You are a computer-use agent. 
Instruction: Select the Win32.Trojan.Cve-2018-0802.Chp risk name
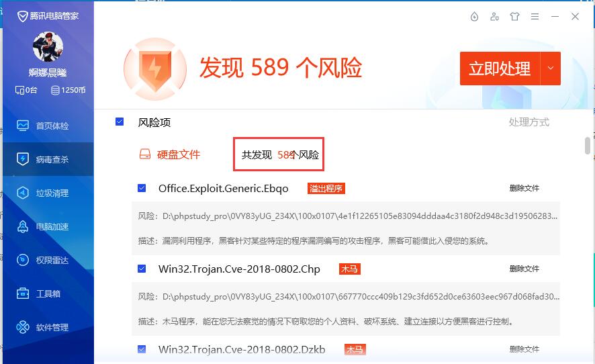pos(239,269)
